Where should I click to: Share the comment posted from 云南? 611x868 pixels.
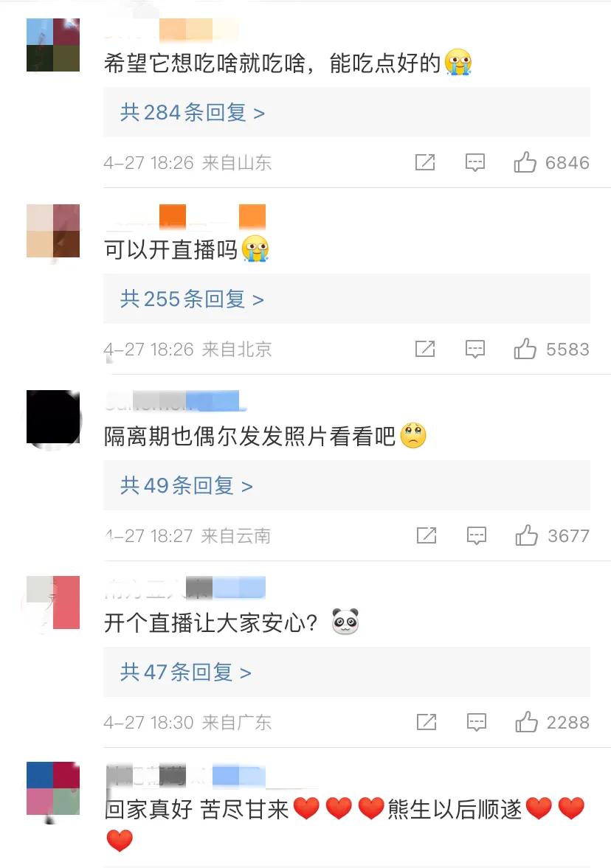pyautogui.click(x=427, y=535)
